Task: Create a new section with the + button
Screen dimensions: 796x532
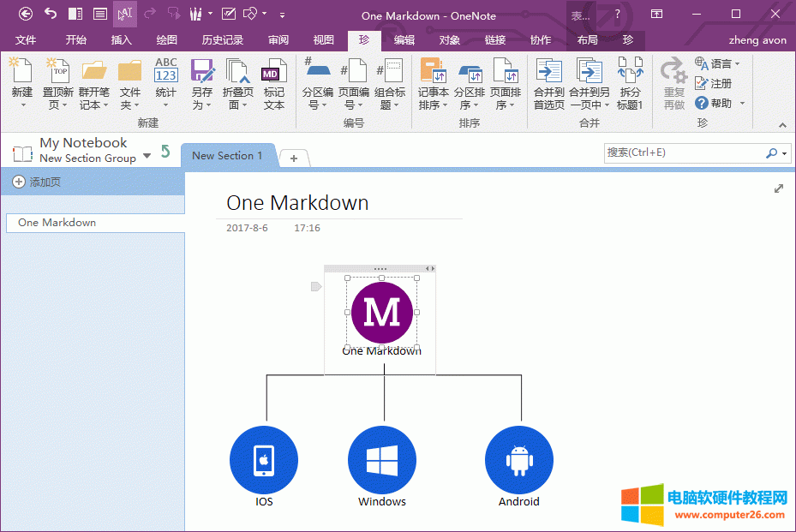Action: (x=294, y=158)
